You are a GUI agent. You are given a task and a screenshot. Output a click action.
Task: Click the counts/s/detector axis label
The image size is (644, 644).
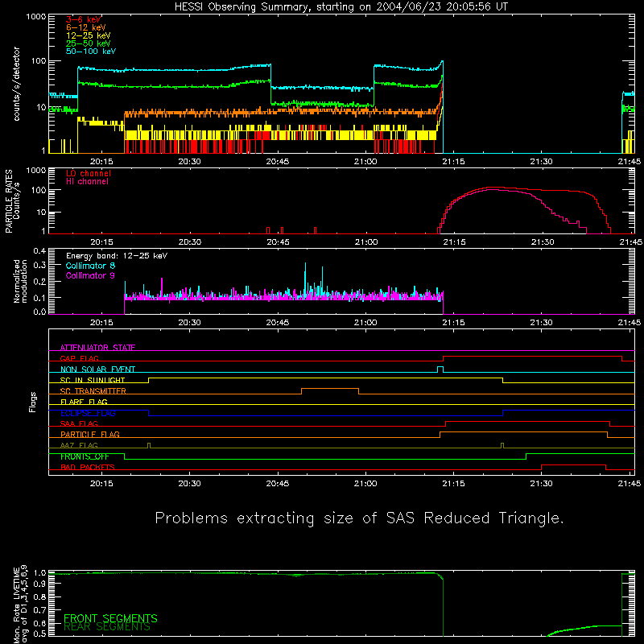16,84
